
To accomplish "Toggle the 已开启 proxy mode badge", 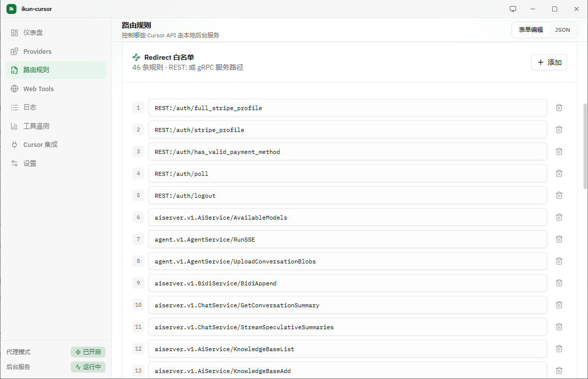I will pyautogui.click(x=88, y=352).
